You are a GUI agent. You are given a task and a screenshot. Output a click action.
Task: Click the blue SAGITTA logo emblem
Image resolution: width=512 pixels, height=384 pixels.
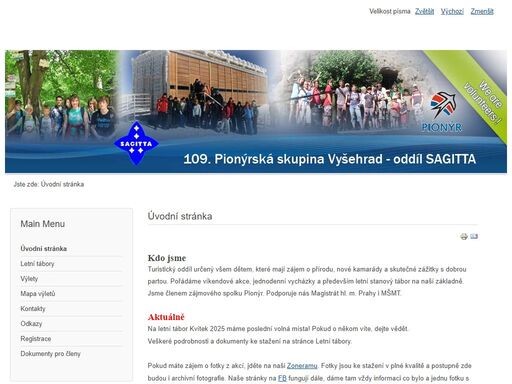pyautogui.click(x=136, y=144)
